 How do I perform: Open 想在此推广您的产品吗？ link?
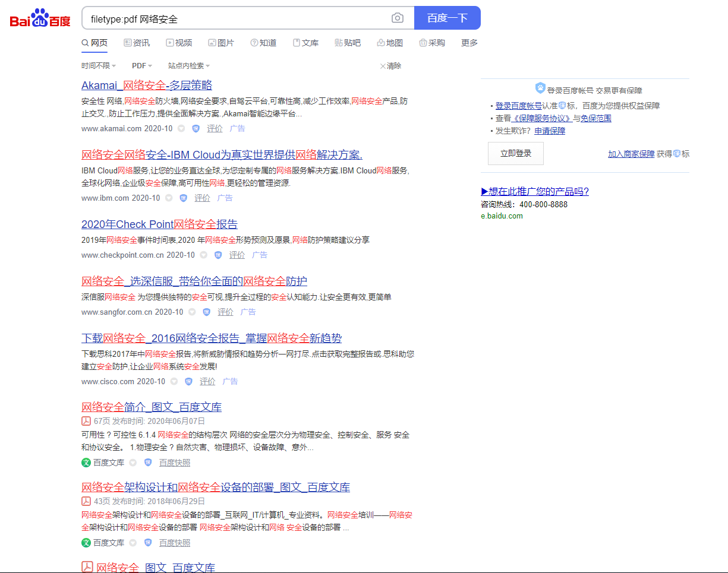click(x=535, y=191)
